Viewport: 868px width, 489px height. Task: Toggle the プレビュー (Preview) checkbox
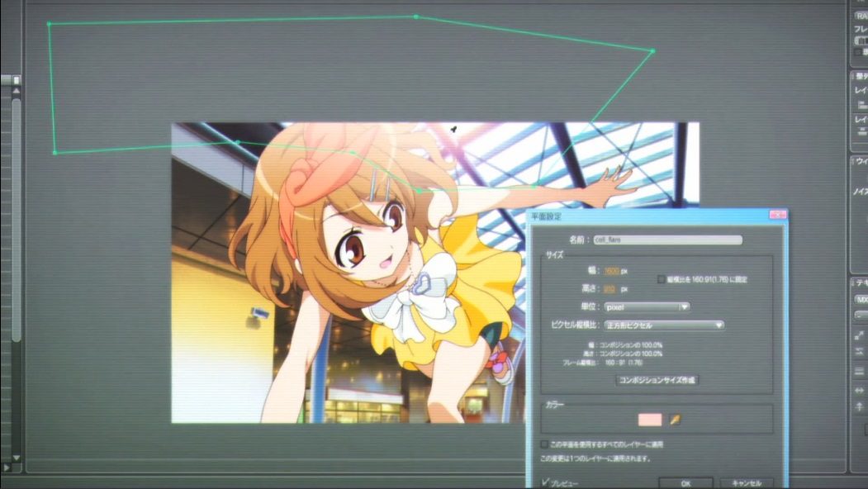546,482
